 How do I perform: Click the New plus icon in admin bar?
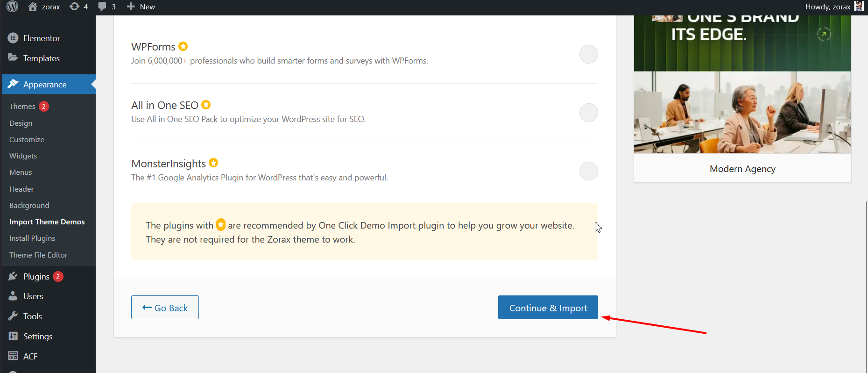tap(131, 7)
